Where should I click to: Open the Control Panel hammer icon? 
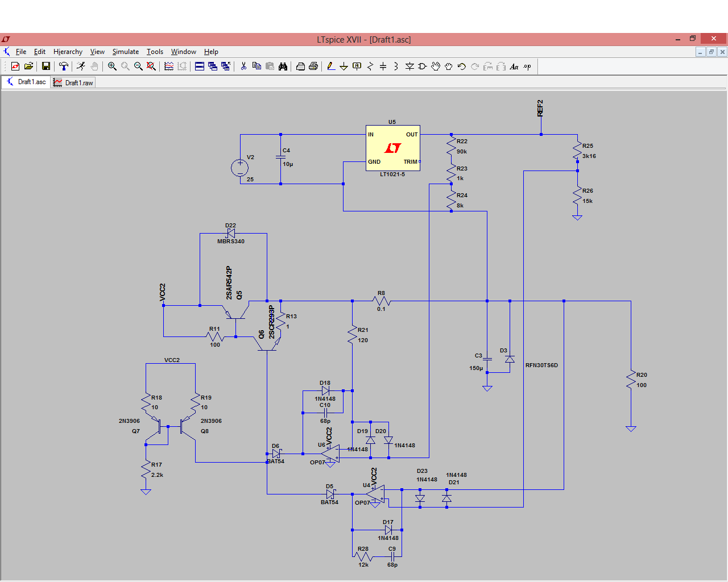point(64,66)
